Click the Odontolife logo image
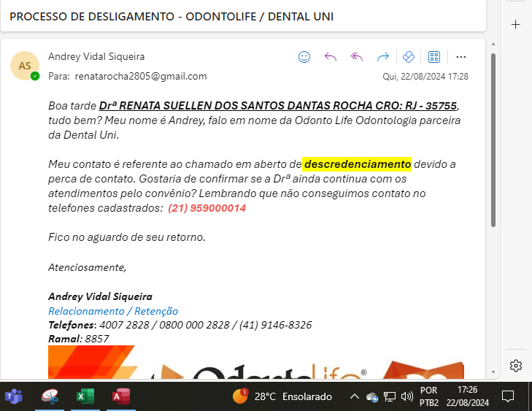The width and height of the screenshot is (532, 411). click(x=256, y=362)
